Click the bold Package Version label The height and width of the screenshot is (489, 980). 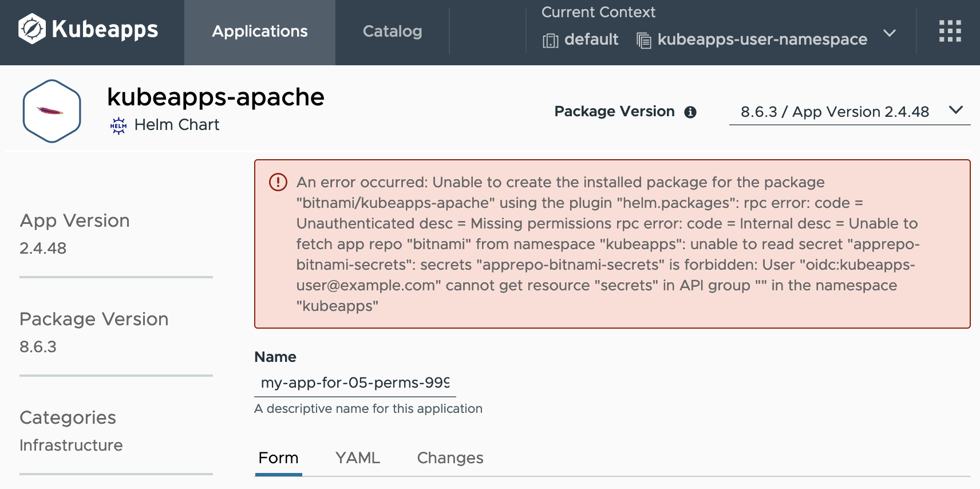coord(614,112)
